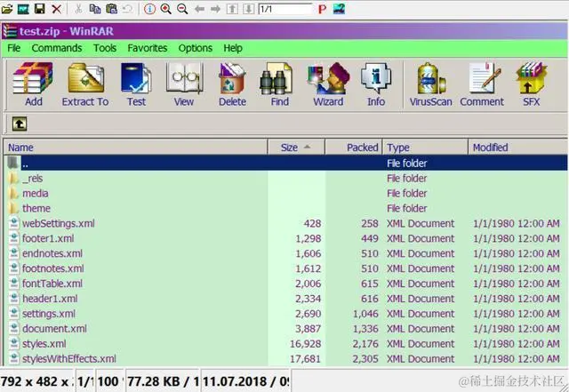Select the parent folder '..' row
569x392 pixels.
coord(286,163)
